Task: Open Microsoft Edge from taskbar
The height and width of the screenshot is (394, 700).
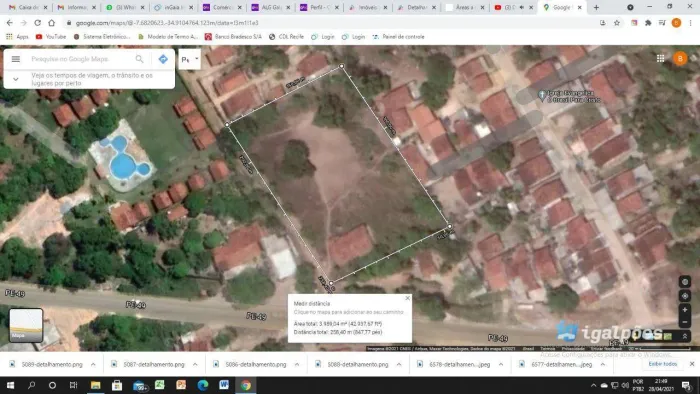Action: 203,385
